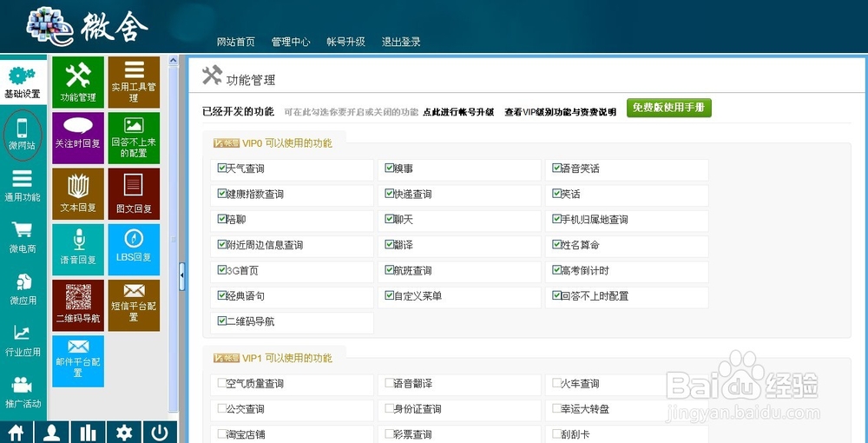Enable the 空气质量查询 checkbox
This screenshot has width=868, height=443.
222,383
